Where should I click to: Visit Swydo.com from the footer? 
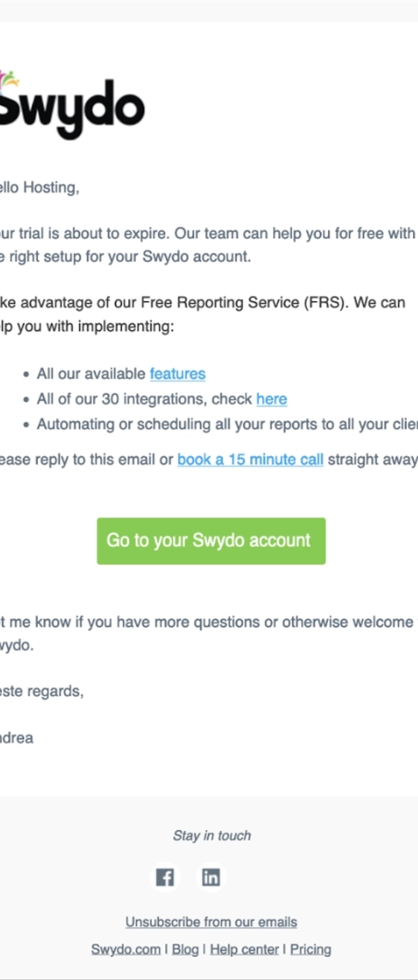pos(125,949)
